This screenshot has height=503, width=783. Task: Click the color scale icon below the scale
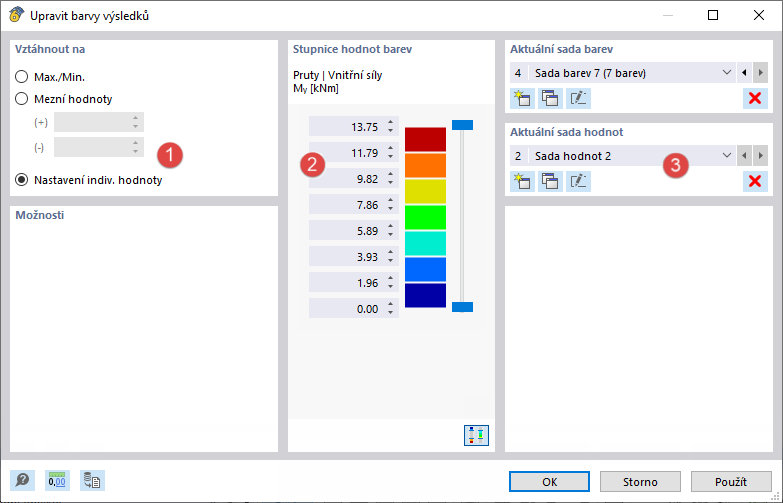pyautogui.click(x=476, y=435)
